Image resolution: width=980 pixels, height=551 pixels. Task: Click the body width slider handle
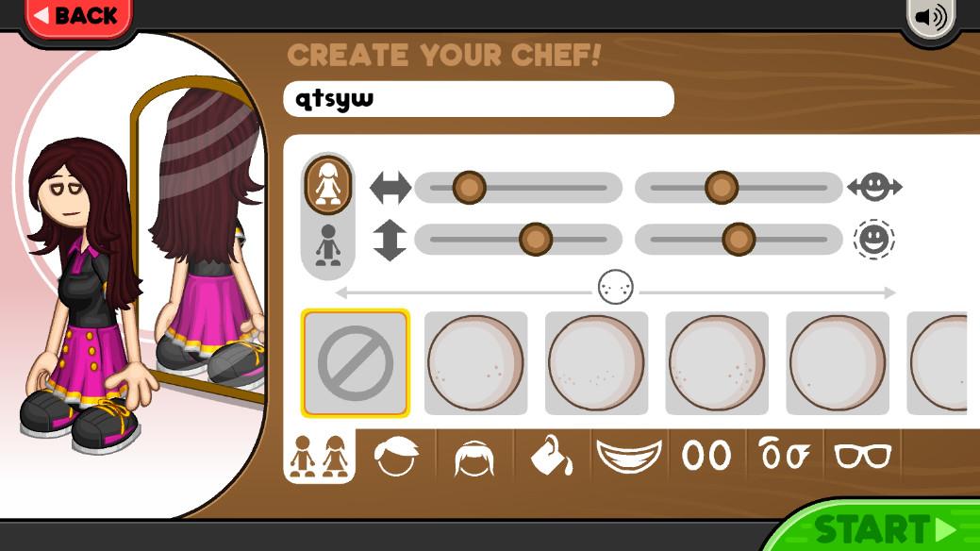[470, 187]
